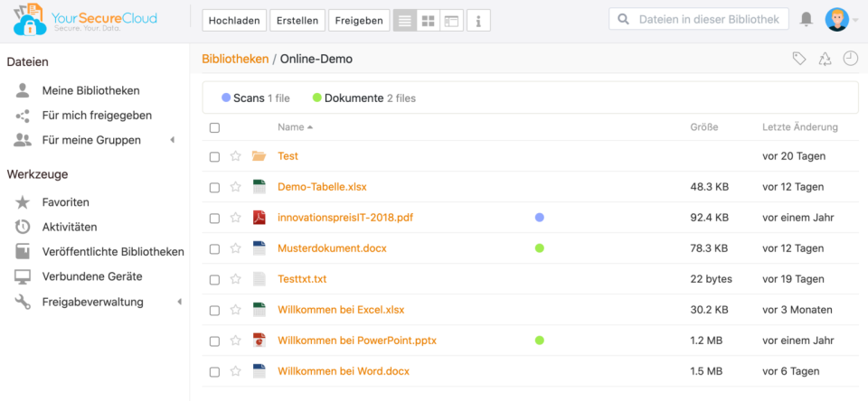This screenshot has height=401, width=868.
Task: Tick the Testtxt.txt checkbox
Action: pos(215,280)
